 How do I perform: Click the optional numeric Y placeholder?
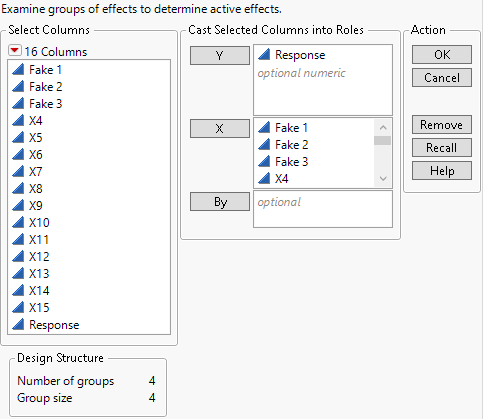301,73
